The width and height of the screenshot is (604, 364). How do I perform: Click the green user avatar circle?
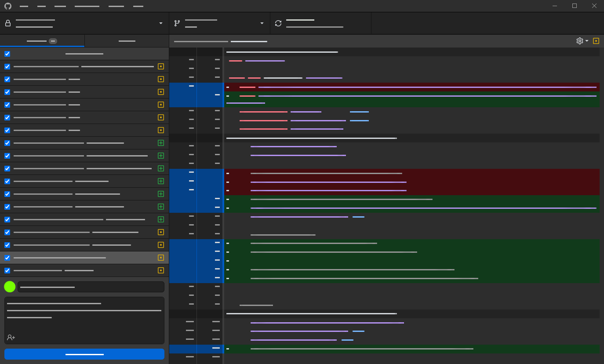point(10,287)
